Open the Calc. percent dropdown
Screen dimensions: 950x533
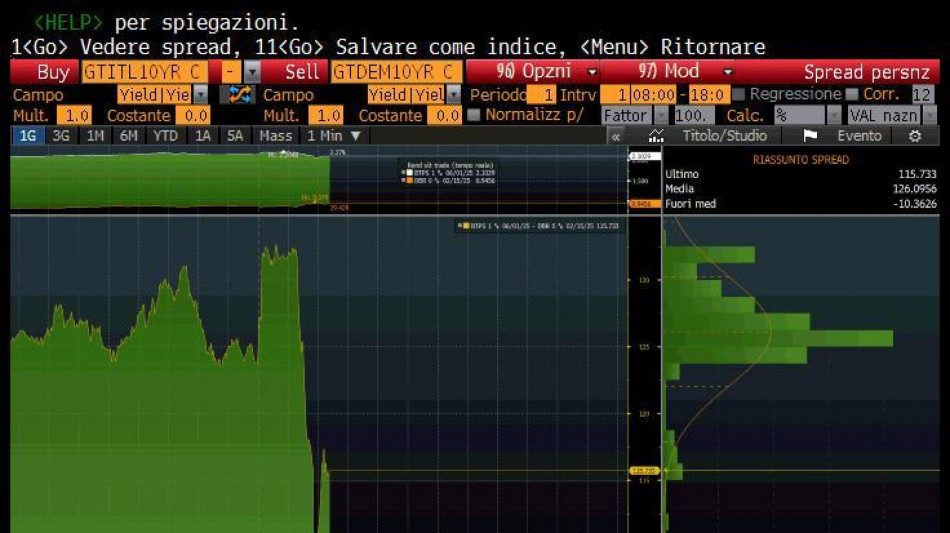pyautogui.click(x=834, y=115)
